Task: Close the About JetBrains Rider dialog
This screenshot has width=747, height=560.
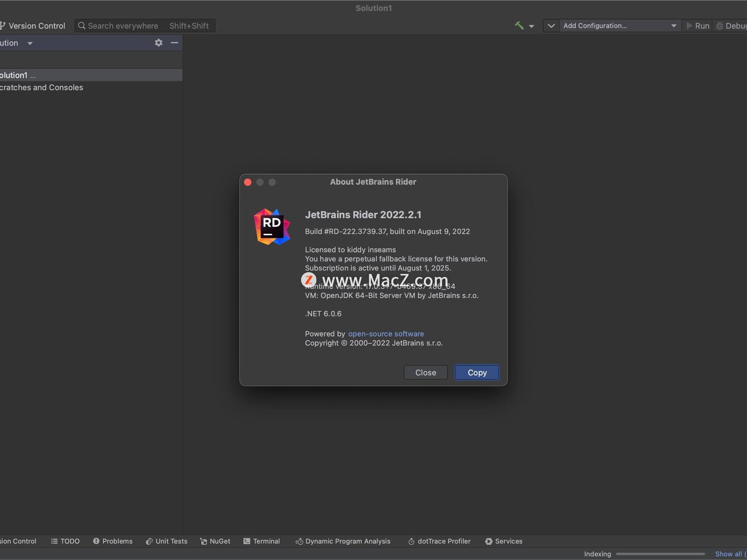Action: pos(425,372)
